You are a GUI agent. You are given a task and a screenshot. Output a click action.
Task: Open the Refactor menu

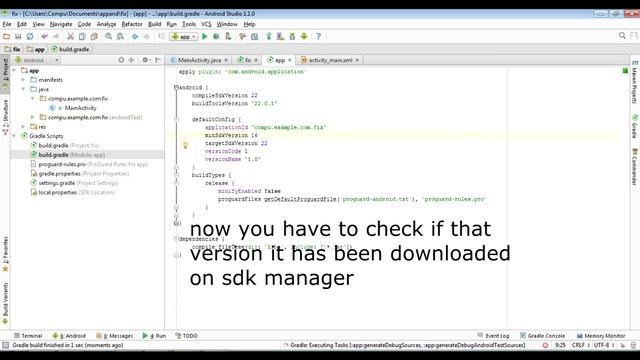[132, 24]
